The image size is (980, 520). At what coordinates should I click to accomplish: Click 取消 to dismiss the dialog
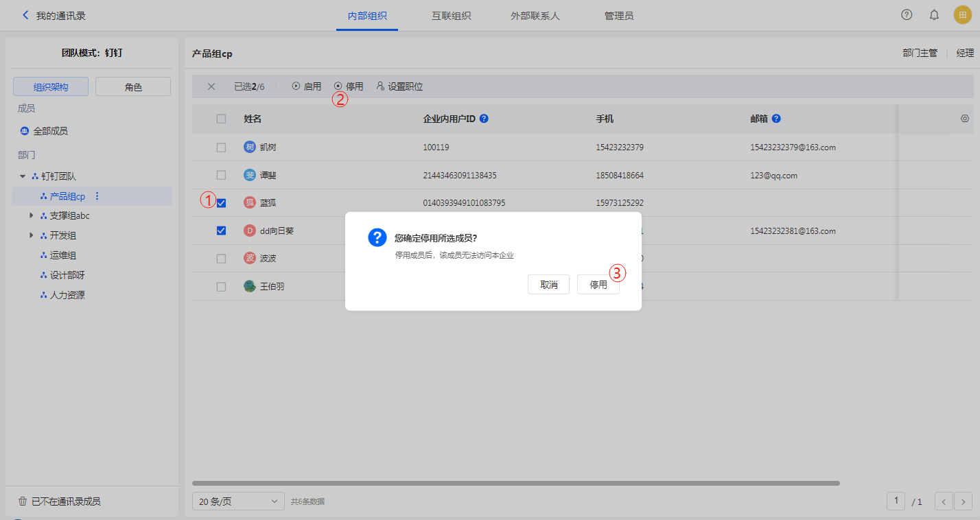click(548, 285)
